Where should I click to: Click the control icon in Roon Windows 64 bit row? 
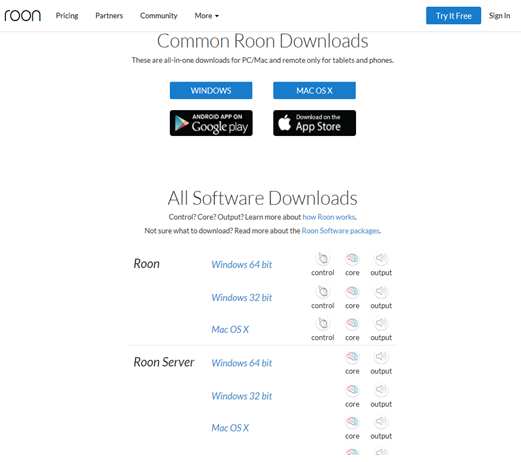(x=323, y=258)
